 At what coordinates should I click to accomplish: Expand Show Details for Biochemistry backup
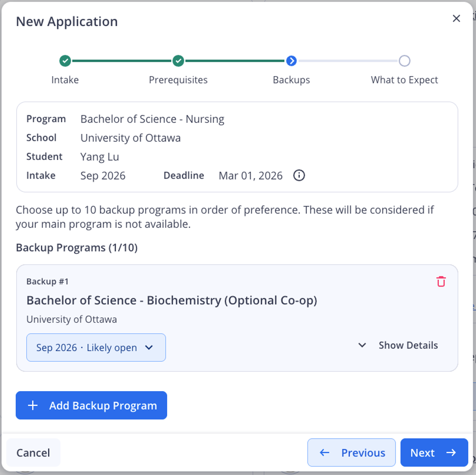click(398, 345)
